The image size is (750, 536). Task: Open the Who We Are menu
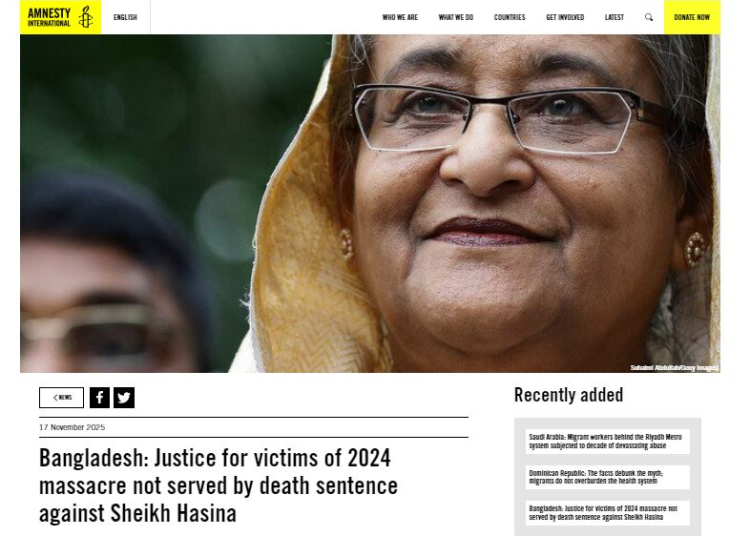(x=400, y=17)
